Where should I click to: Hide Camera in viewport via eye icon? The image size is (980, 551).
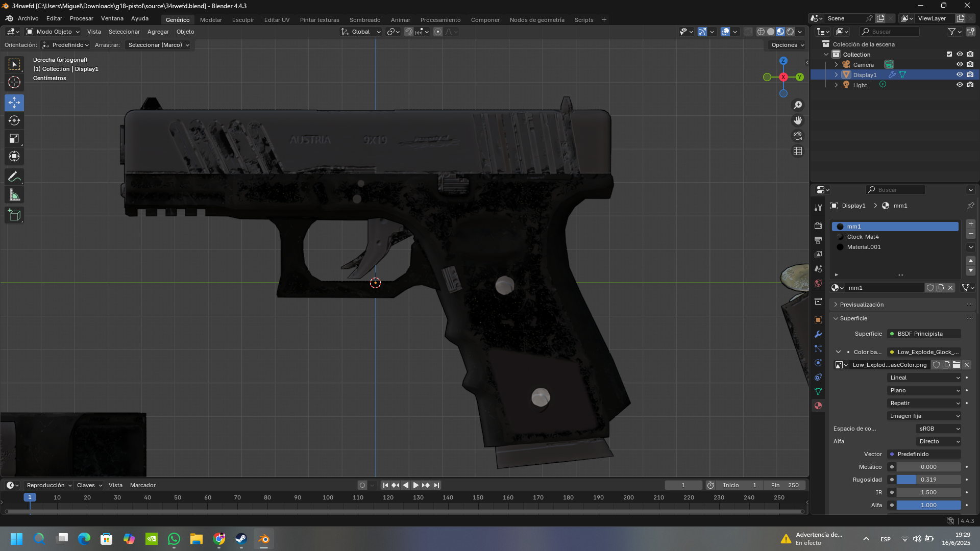click(960, 64)
